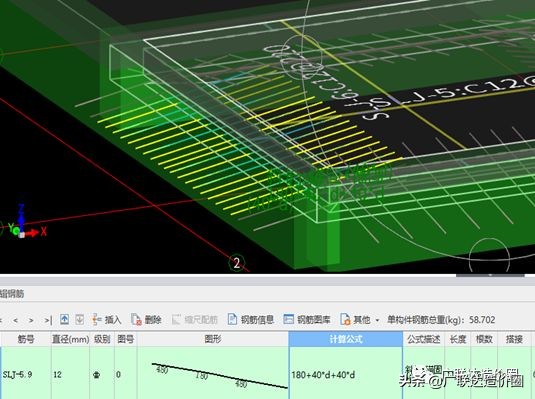Go to previous rebar record arrow
Image resolution: width=535 pixels, height=399 pixels.
point(15,320)
